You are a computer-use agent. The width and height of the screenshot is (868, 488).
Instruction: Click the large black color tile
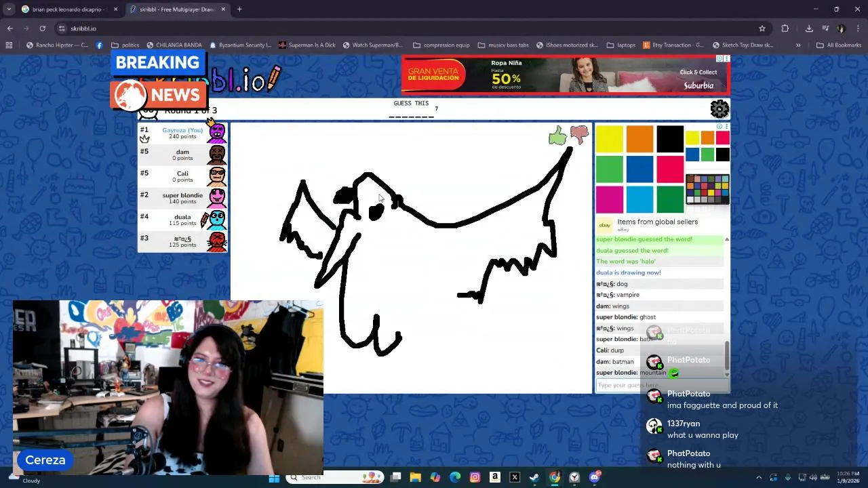point(670,139)
